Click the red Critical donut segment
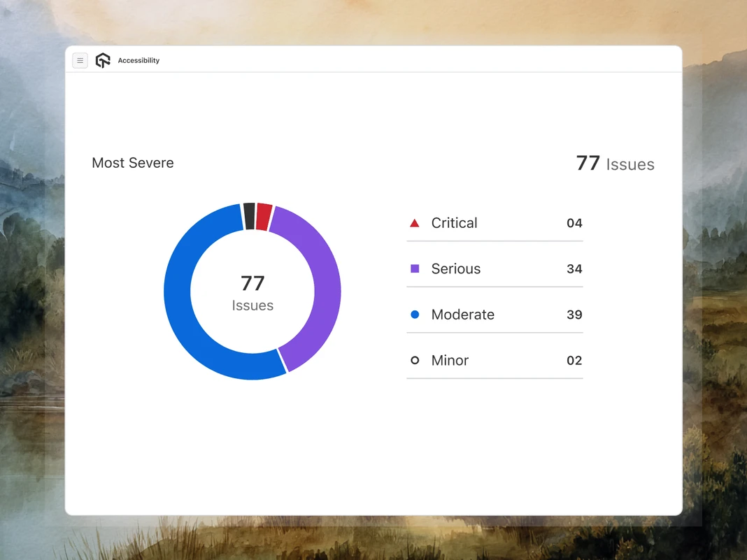 pos(264,217)
